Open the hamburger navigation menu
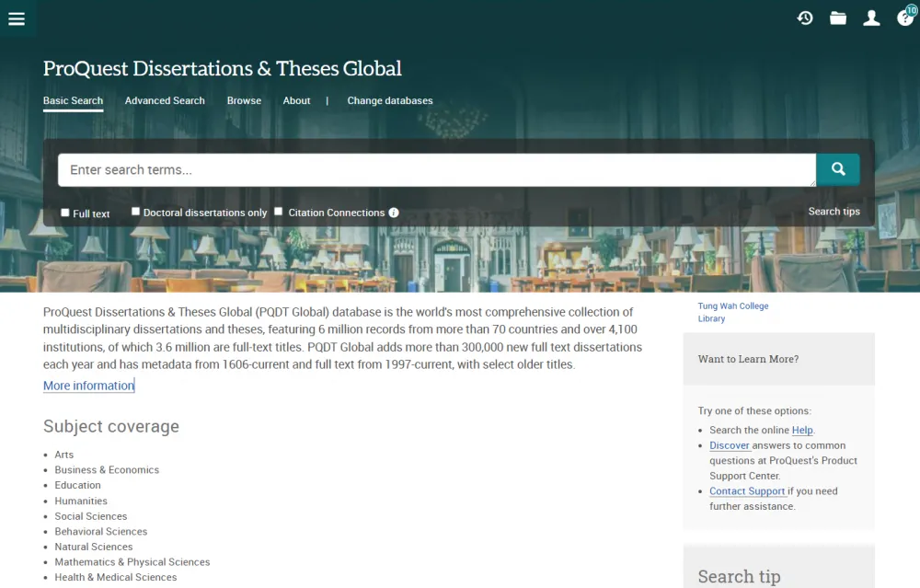920x588 pixels. (17, 18)
